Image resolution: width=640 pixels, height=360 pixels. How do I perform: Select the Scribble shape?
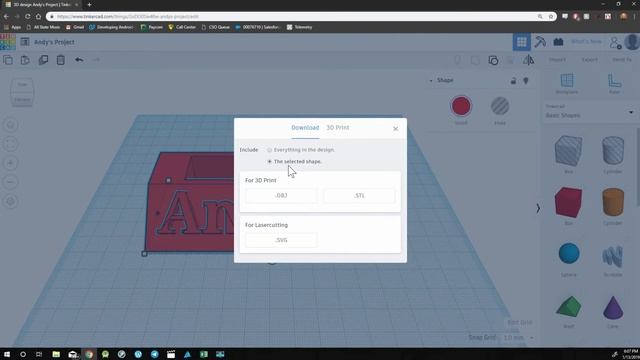click(x=612, y=257)
